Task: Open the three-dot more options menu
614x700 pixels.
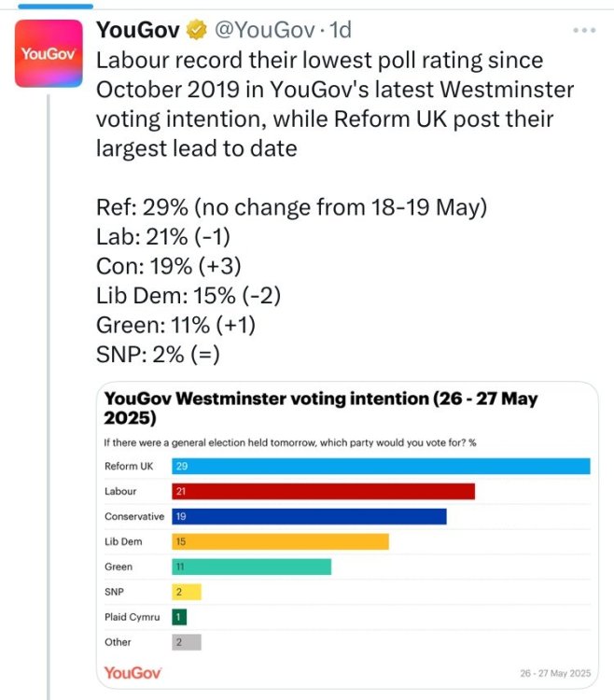Action: [584, 31]
